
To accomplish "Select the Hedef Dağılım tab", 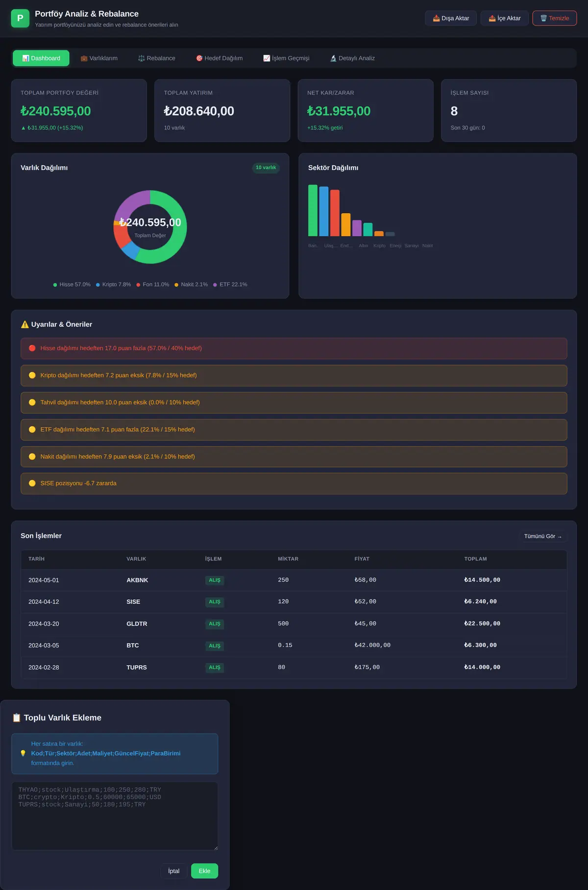I will point(219,58).
